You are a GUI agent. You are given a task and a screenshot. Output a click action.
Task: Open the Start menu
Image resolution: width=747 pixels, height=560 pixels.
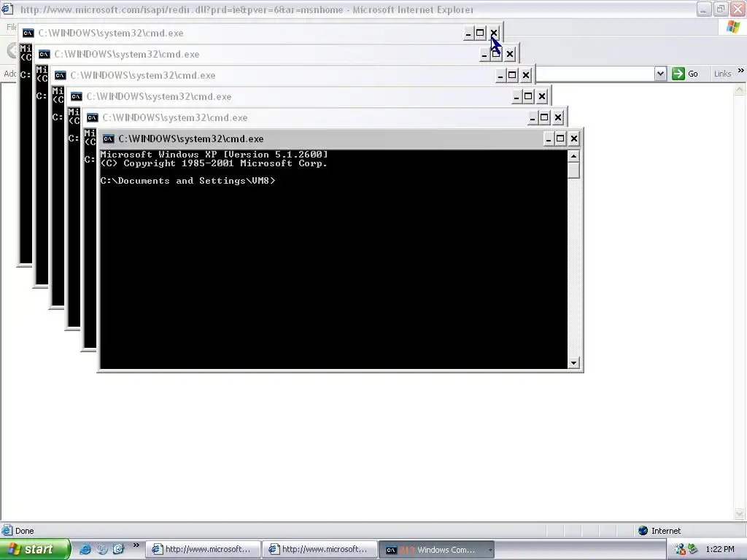pyautogui.click(x=35, y=549)
